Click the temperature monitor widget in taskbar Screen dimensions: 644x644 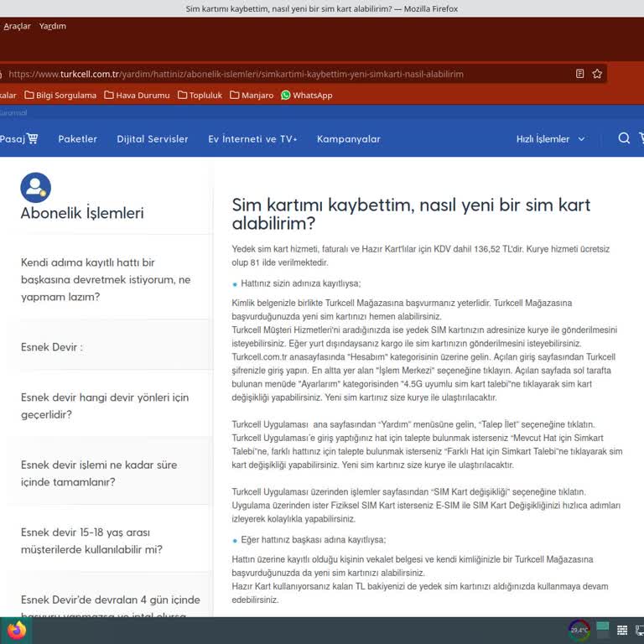click(579, 630)
